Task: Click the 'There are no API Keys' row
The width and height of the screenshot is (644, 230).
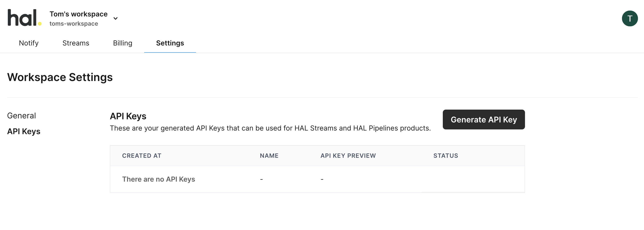Action: coord(159,179)
